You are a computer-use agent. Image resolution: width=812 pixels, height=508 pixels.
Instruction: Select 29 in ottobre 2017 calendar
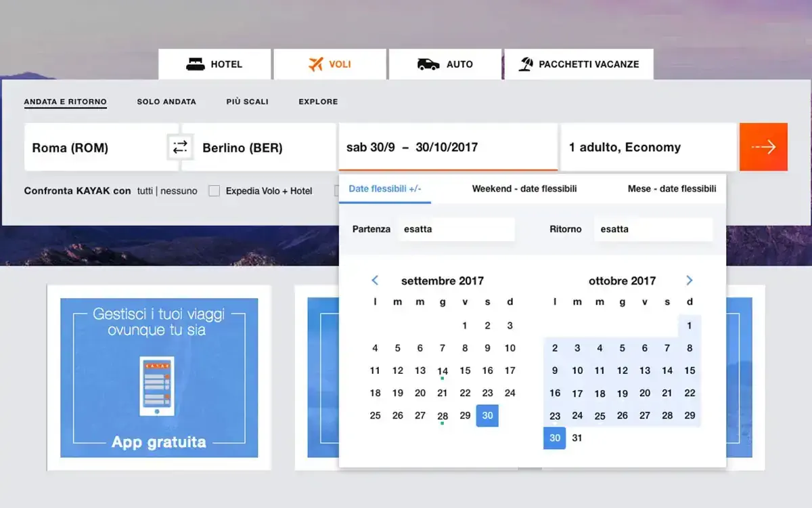[690, 416]
